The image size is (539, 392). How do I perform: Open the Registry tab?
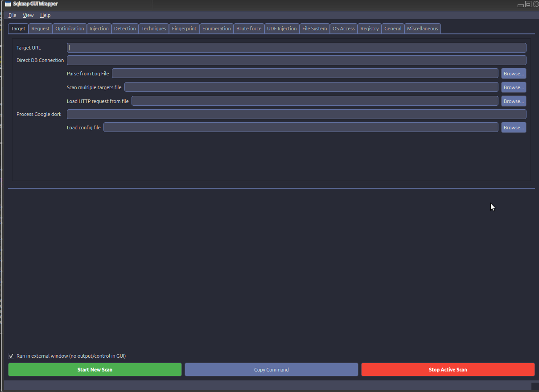[370, 29]
